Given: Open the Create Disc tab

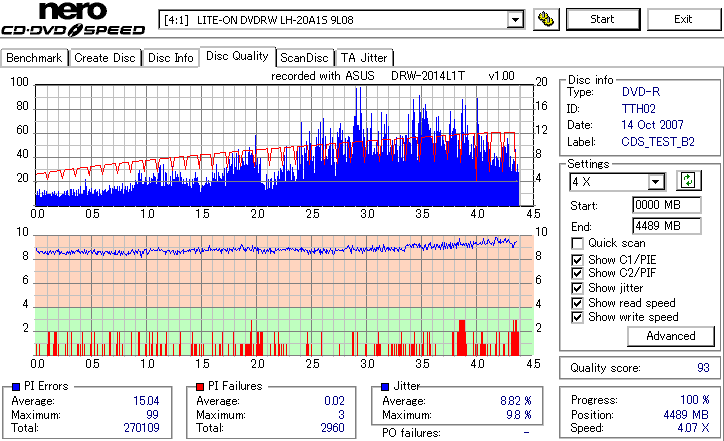Looking at the screenshot, I should pyautogui.click(x=105, y=58).
